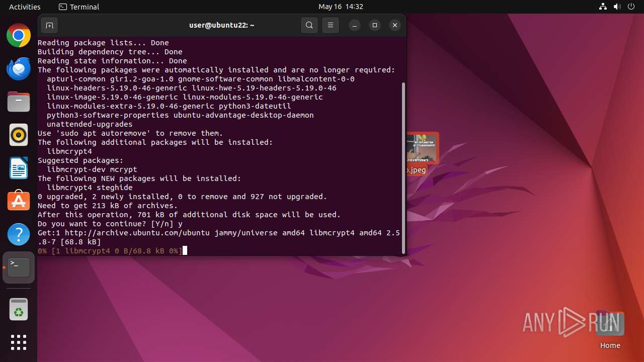Select the Terminal icon in dock

tap(19, 267)
